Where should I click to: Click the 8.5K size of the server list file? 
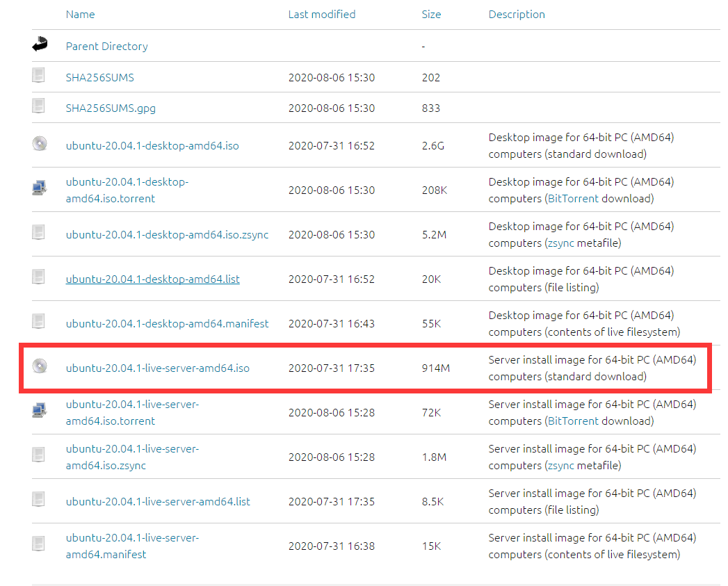(432, 502)
